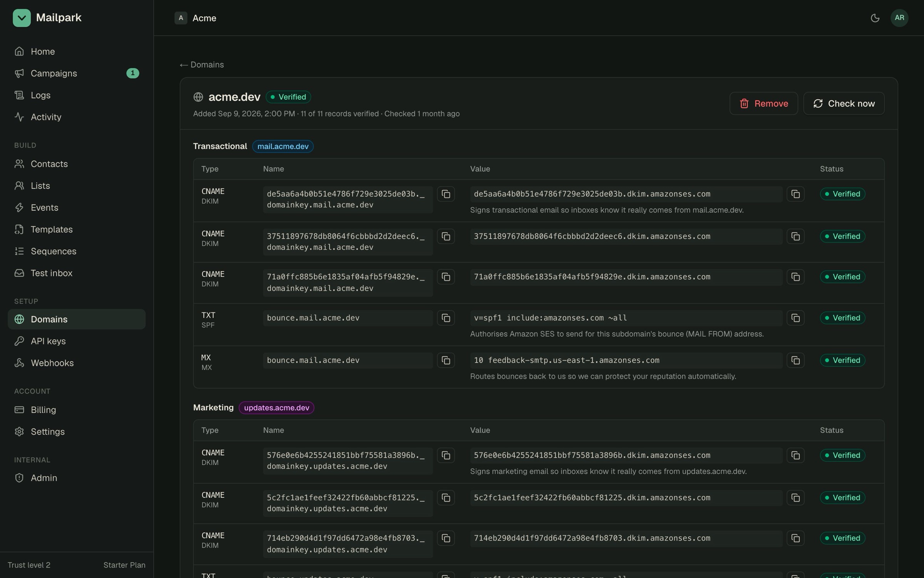Click the Mailpark logo icon
Image resolution: width=924 pixels, height=578 pixels.
22,18
